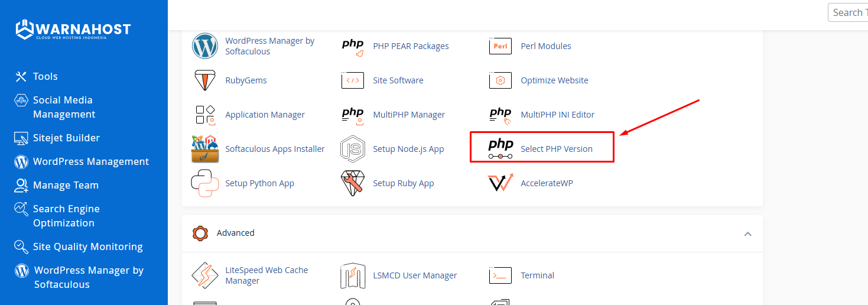
Task: Select Sitejet Builder in sidebar
Action: coord(66,138)
